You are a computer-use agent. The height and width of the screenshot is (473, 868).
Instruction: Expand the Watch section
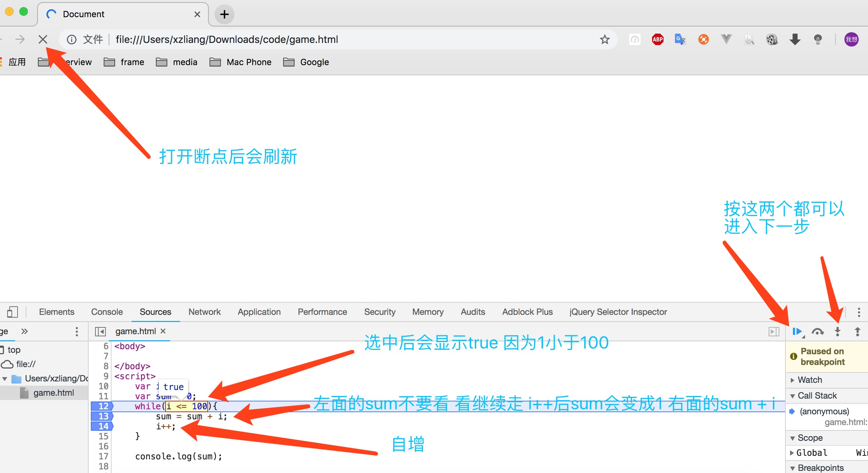pyautogui.click(x=810, y=380)
